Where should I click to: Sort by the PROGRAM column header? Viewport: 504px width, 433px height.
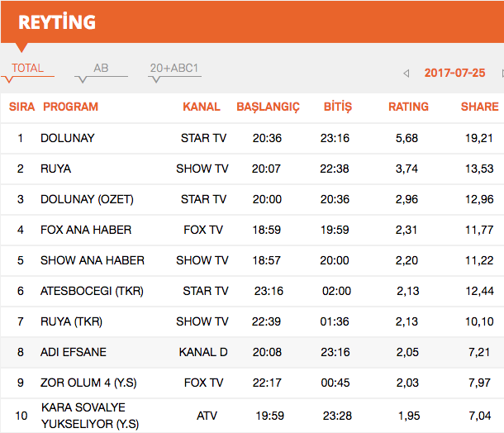[x=70, y=107]
